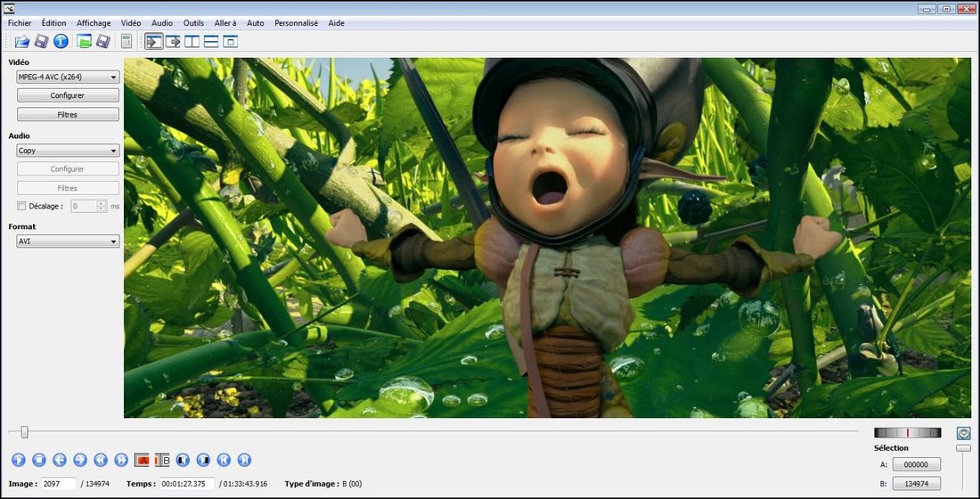
Task: Open the Édition menu
Action: pyautogui.click(x=53, y=23)
